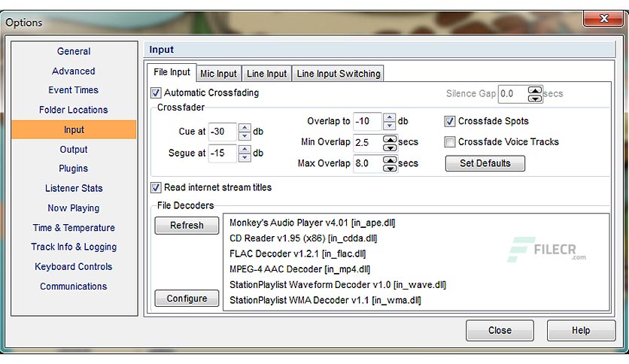Uncheck Crossfade Spots option

pyautogui.click(x=450, y=121)
